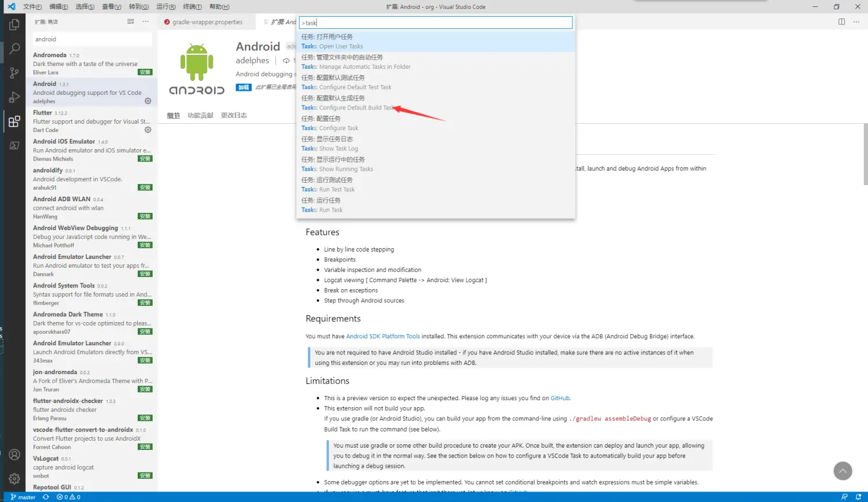
Task: Open the 终端 (Terminal) menu
Action: (192, 7)
